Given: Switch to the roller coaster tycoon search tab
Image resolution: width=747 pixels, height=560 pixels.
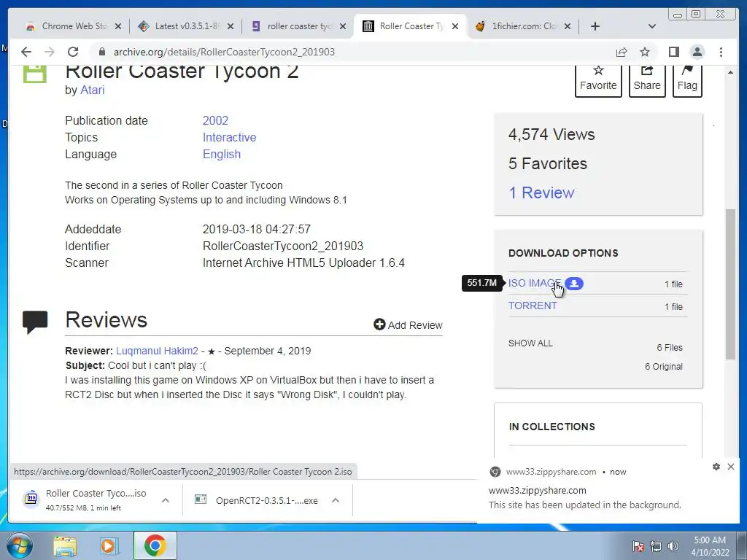Looking at the screenshot, I should [299, 26].
